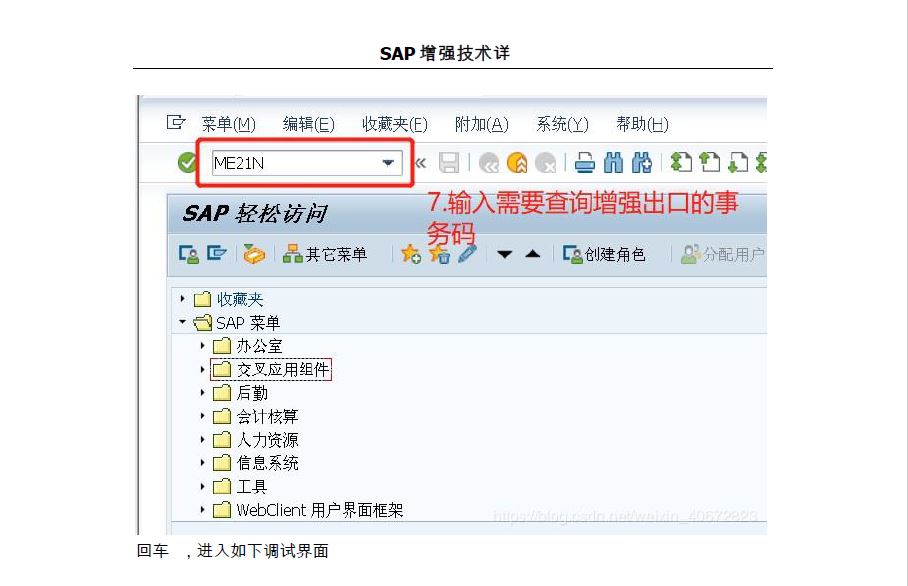908x586 pixels.
Task: Click the orange Exit toolbar icon
Action: tap(517, 163)
